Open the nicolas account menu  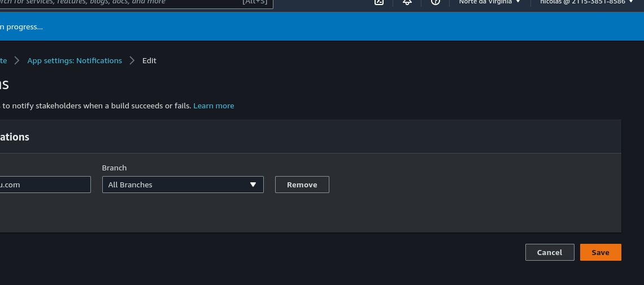[587, 2]
